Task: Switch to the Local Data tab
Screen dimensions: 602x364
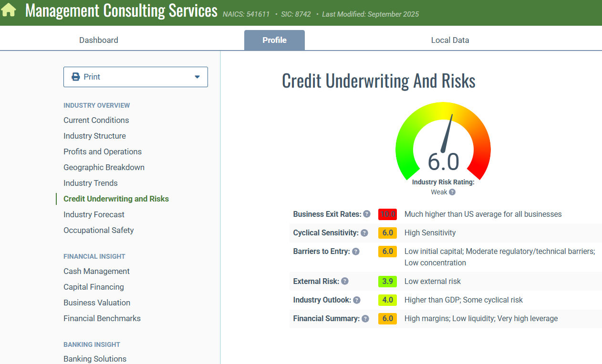Action: (x=450, y=40)
